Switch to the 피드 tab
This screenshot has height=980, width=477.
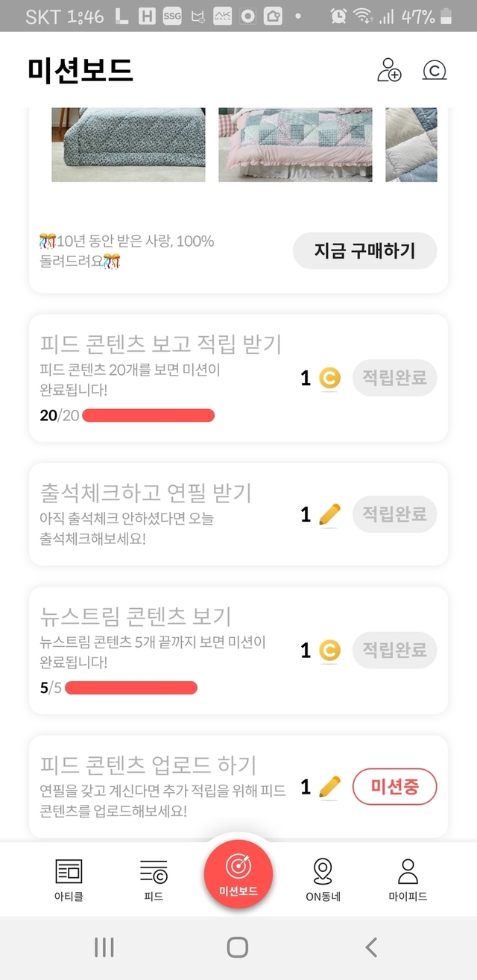point(154,879)
